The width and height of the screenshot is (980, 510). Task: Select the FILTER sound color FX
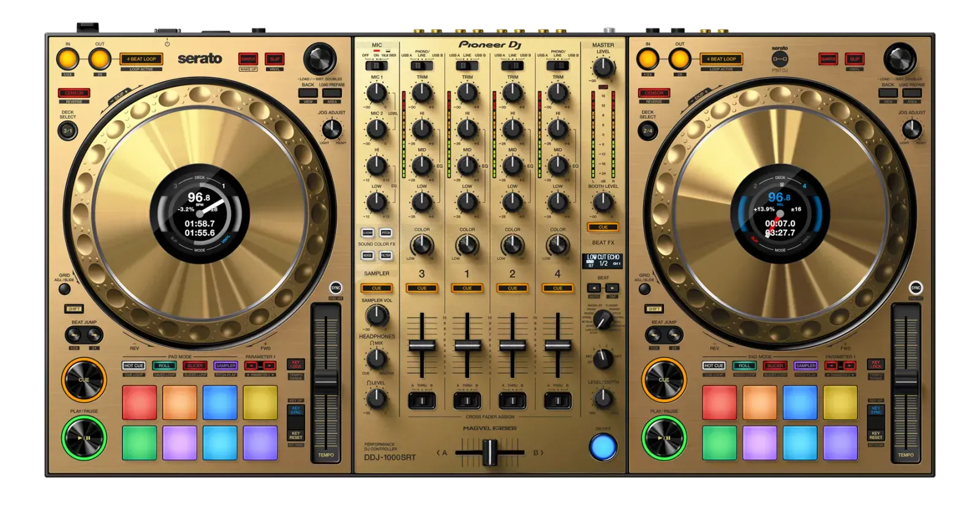coord(386,256)
